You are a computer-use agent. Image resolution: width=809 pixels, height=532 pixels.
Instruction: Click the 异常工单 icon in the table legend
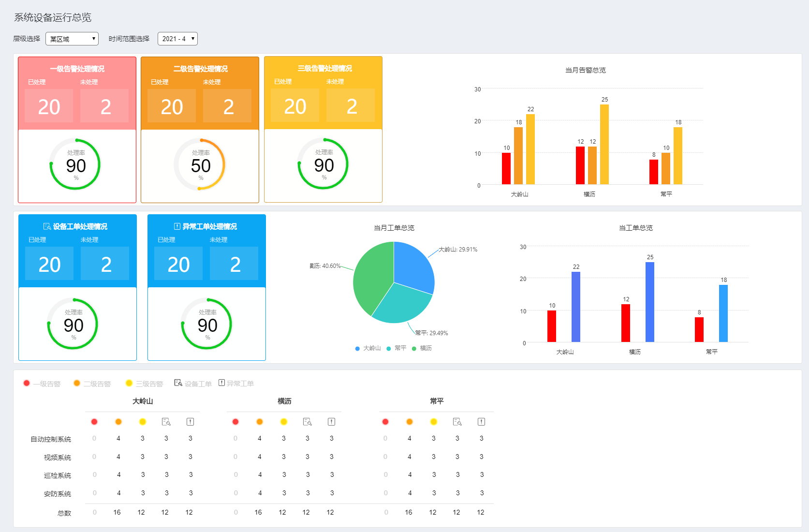tap(221, 383)
